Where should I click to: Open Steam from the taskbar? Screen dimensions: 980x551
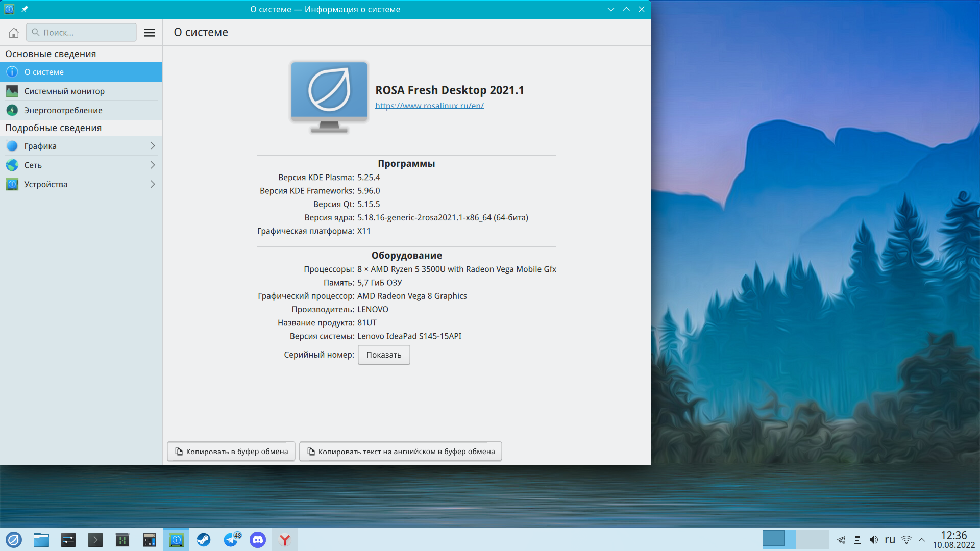coord(204,540)
